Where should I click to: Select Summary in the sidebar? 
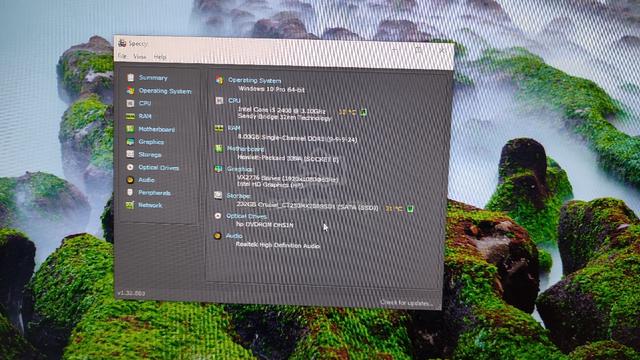153,78
